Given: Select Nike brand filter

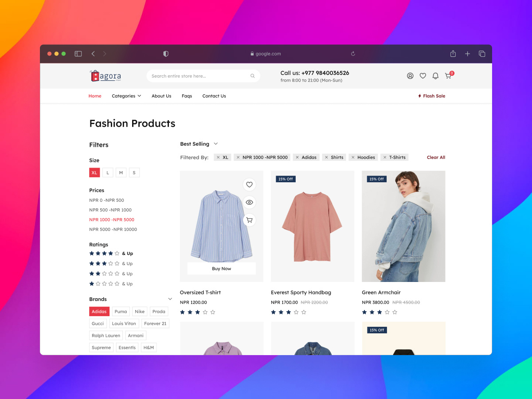Looking at the screenshot, I should coord(140,312).
